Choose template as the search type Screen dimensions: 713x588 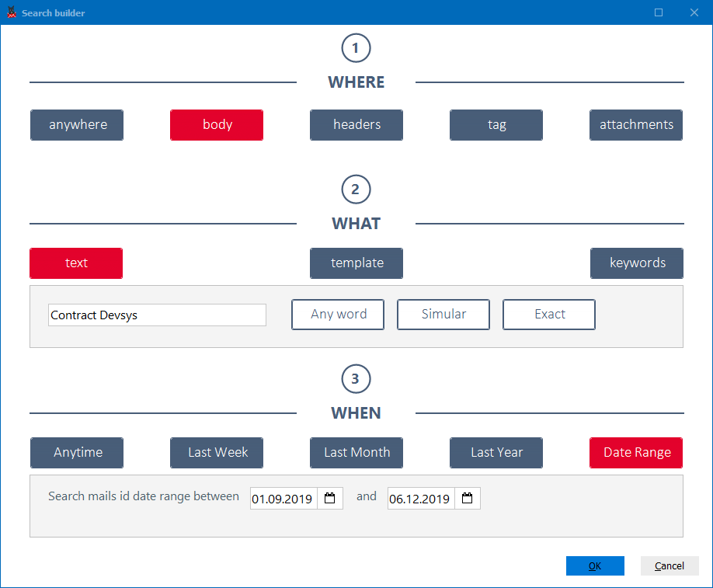click(356, 263)
